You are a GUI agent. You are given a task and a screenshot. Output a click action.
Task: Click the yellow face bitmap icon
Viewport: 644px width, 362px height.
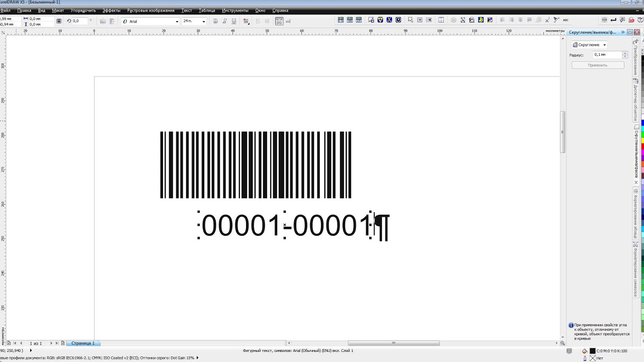point(480,20)
